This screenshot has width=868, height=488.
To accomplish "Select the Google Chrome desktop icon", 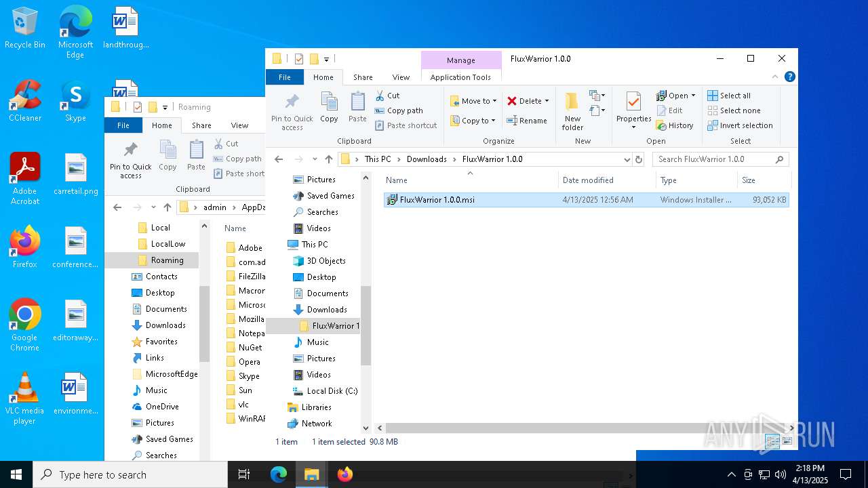I will (25, 325).
